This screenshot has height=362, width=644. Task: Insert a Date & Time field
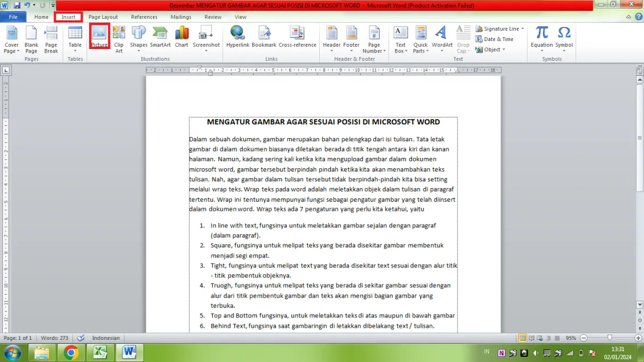coord(495,39)
